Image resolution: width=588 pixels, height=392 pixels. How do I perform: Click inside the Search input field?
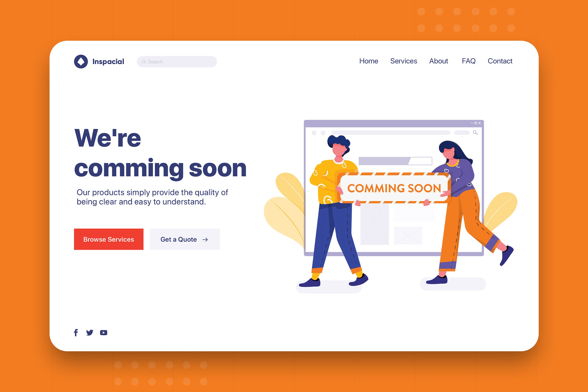pos(177,61)
